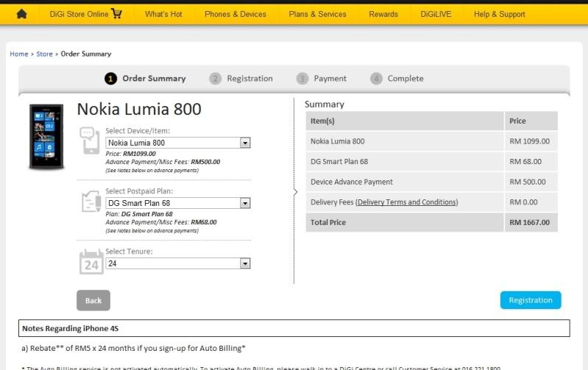Open the Plans & Services menu
This screenshot has width=588, height=370.
[317, 14]
